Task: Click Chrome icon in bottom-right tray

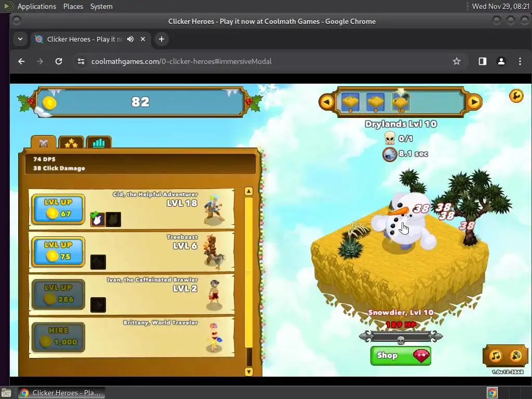Action: (x=492, y=393)
